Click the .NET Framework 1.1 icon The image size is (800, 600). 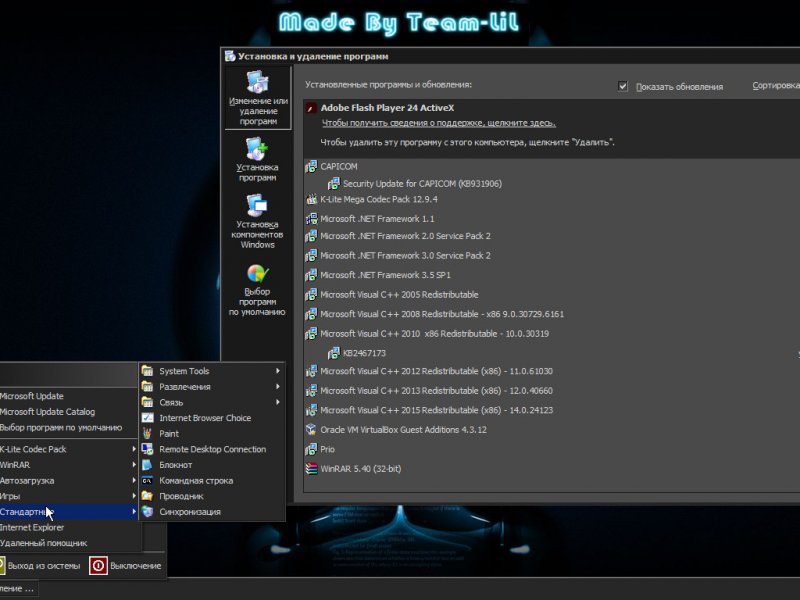pos(311,219)
